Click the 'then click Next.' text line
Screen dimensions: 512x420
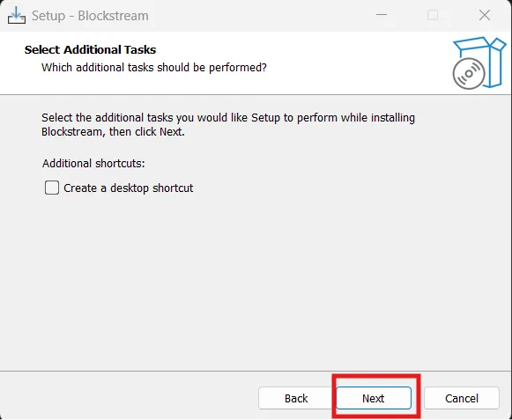tap(147, 132)
